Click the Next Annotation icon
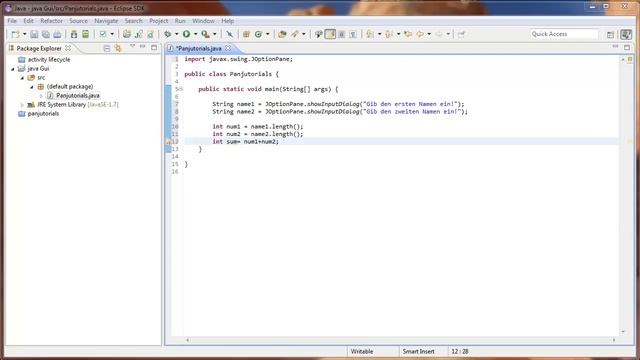640x360 pixels. point(370,34)
